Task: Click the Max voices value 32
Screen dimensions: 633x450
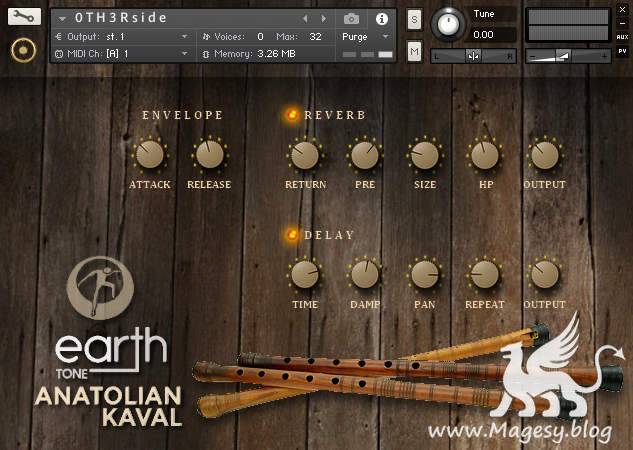Action: pyautogui.click(x=315, y=37)
